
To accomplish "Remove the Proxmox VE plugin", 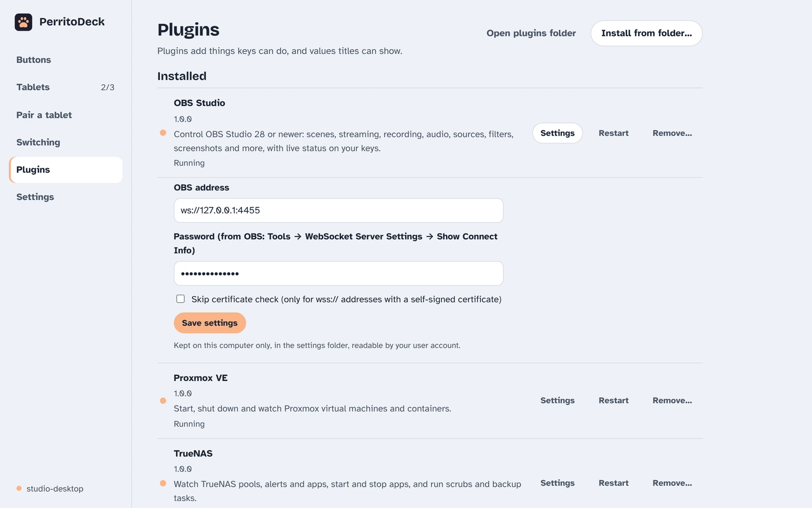I will (x=672, y=400).
